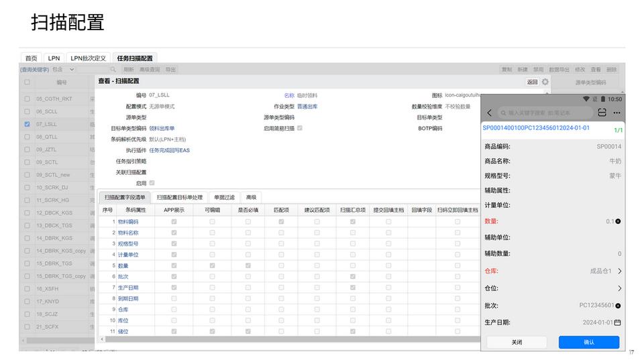The image size is (644, 362).
Task: Toggle APP展示 checkbox for 物料编码 row
Action: tap(174, 222)
